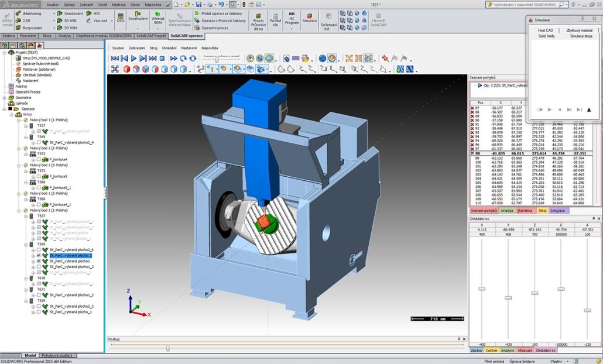The width and height of the screenshot is (603, 364).
Task: Collapse the T539 tool node
Action: (x=26, y=301)
